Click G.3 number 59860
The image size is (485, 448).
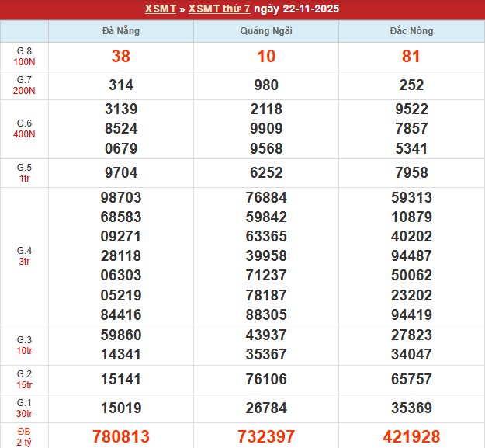pyautogui.click(x=121, y=335)
